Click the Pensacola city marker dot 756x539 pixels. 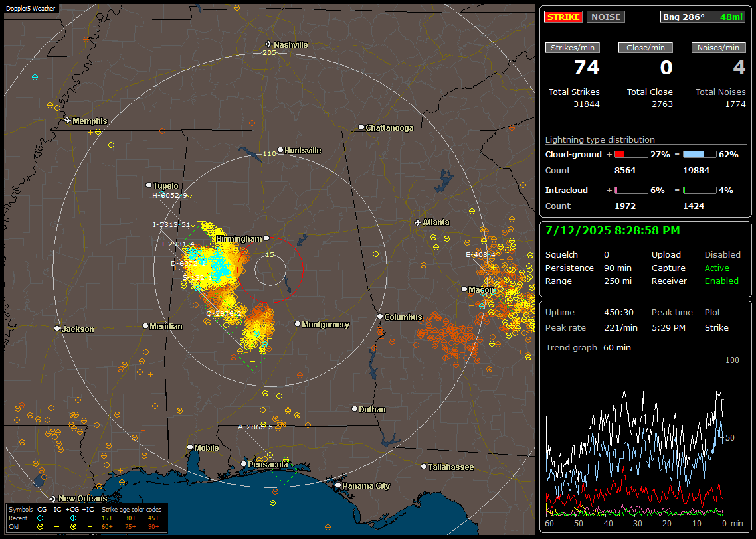(244, 464)
